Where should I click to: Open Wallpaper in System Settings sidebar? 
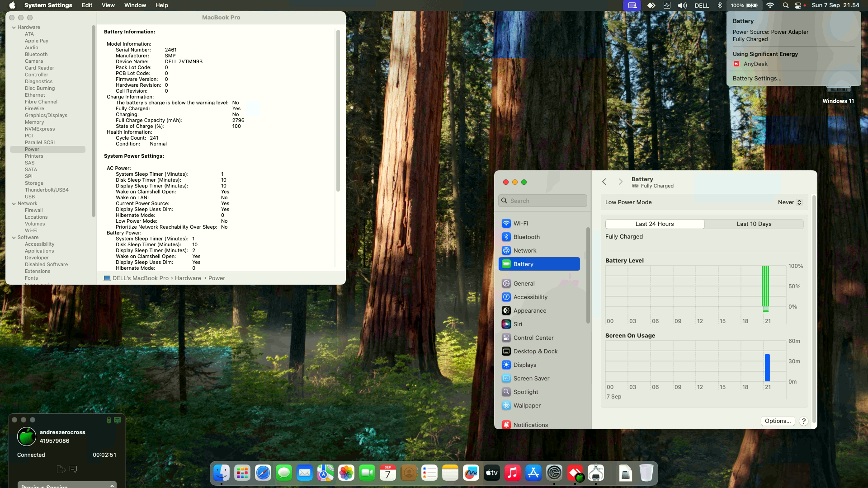click(539, 405)
